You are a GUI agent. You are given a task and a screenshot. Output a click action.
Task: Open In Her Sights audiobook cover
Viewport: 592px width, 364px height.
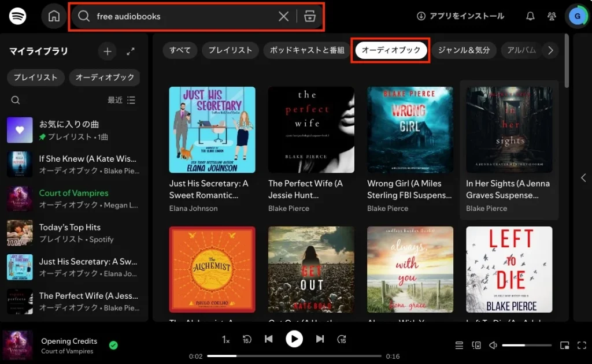[509, 130]
